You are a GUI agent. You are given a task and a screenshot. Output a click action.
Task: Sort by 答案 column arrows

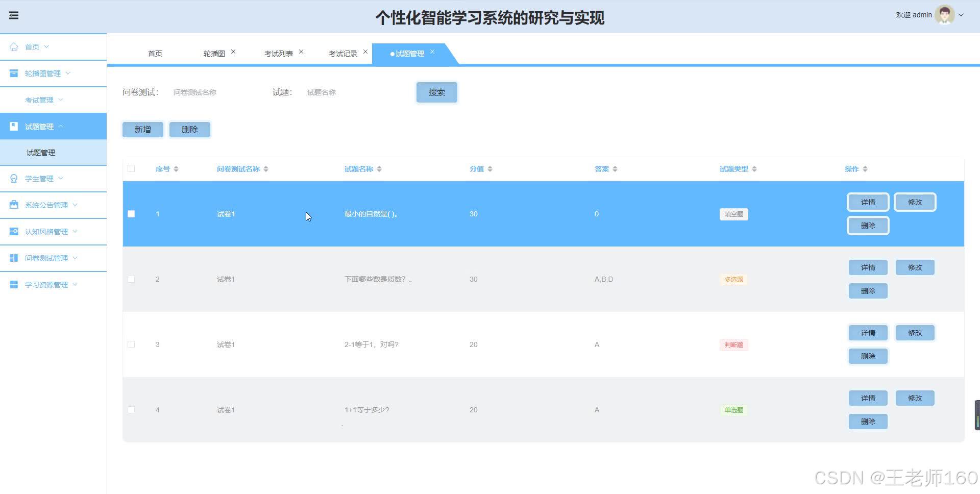point(615,169)
